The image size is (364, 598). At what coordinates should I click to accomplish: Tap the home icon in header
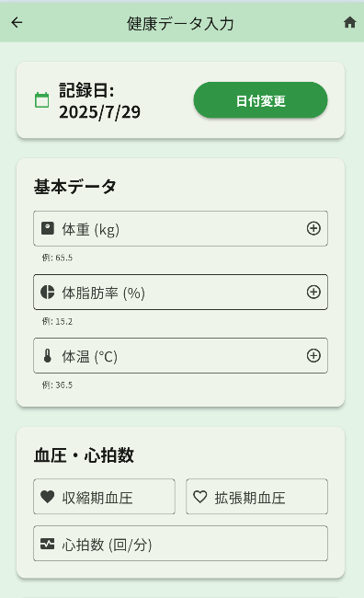[x=349, y=22]
